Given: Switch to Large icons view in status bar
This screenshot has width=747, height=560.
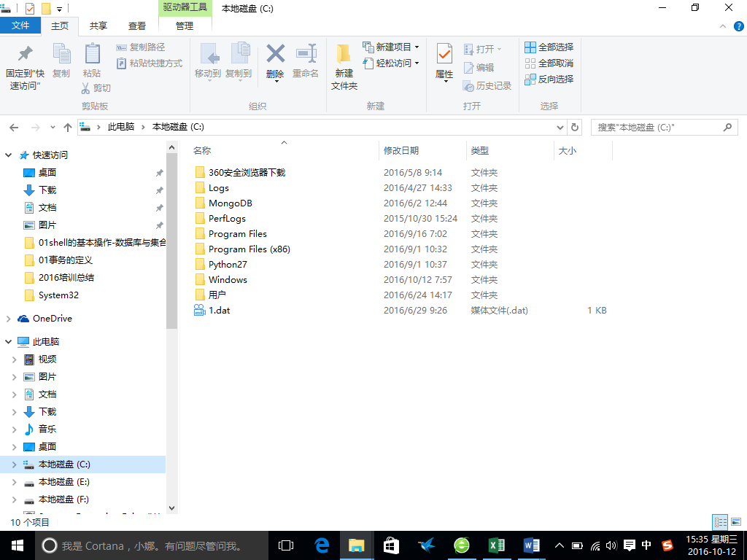Looking at the screenshot, I should [x=736, y=522].
